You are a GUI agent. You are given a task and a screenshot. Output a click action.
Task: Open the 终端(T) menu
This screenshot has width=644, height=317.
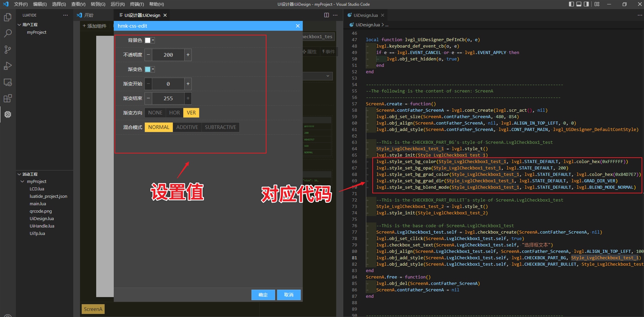[137, 4]
